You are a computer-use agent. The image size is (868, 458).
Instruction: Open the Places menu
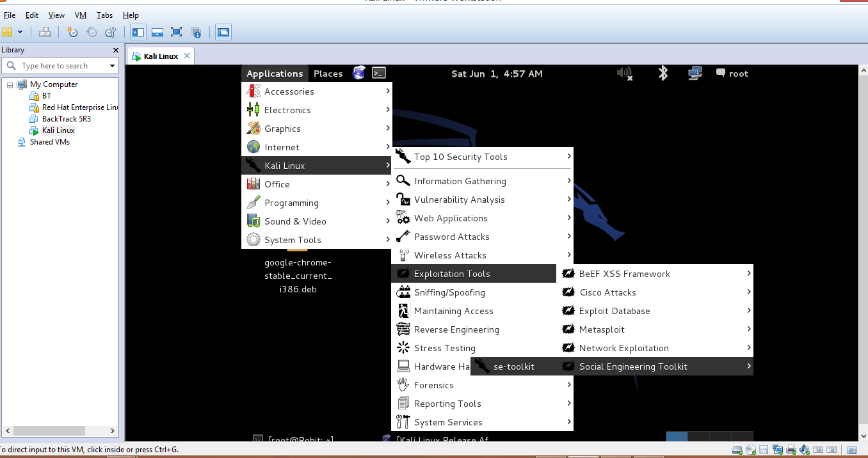coord(328,74)
